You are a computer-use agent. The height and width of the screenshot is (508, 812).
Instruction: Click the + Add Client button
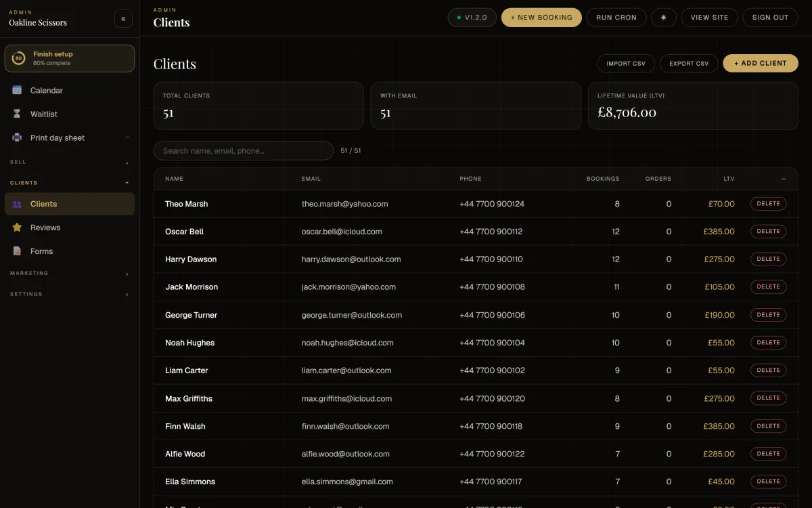tap(761, 64)
